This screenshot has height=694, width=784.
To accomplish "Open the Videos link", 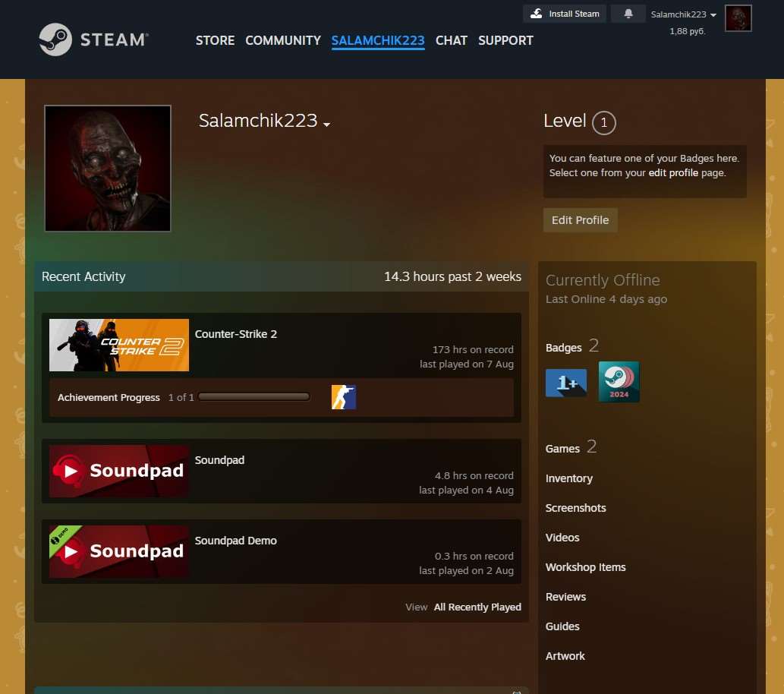I will pyautogui.click(x=562, y=538).
